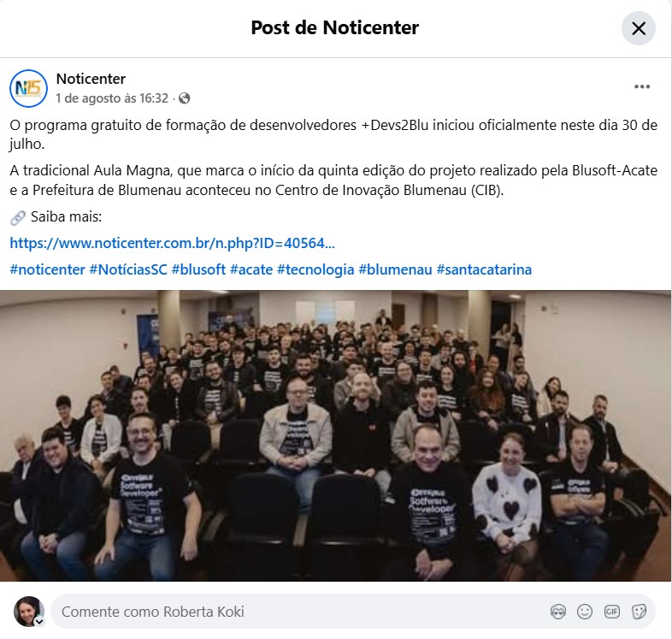Open the #santacatarina hashtag

point(484,269)
